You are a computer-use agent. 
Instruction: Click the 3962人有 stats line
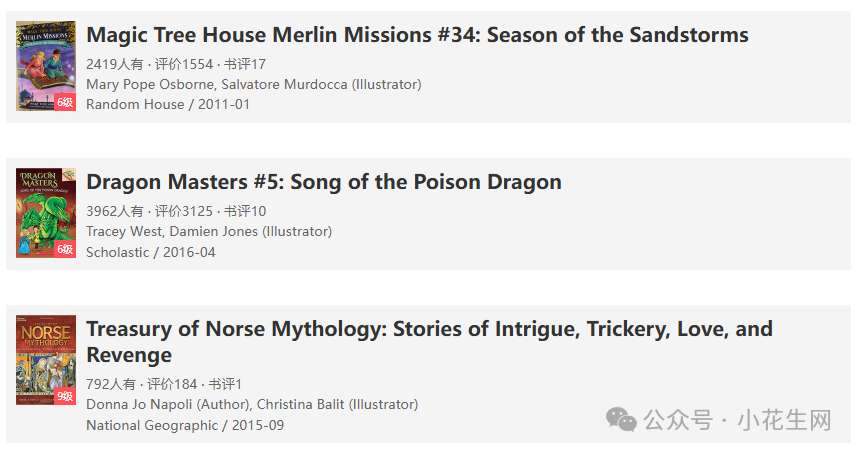tap(176, 211)
